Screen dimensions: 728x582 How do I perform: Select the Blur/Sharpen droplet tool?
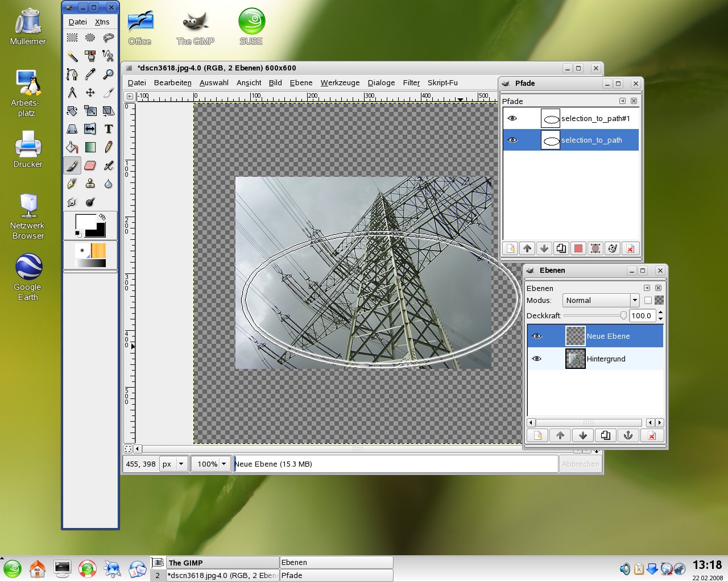(108, 184)
